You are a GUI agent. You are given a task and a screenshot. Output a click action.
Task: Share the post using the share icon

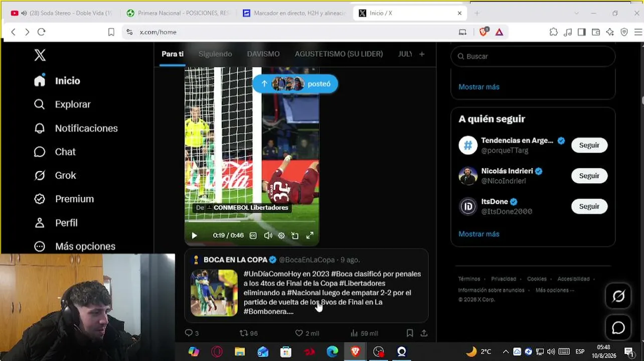pos(424,333)
